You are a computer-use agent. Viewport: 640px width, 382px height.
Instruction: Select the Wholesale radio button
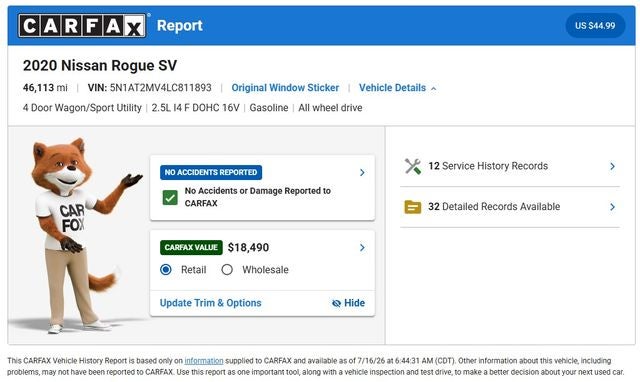point(227,270)
